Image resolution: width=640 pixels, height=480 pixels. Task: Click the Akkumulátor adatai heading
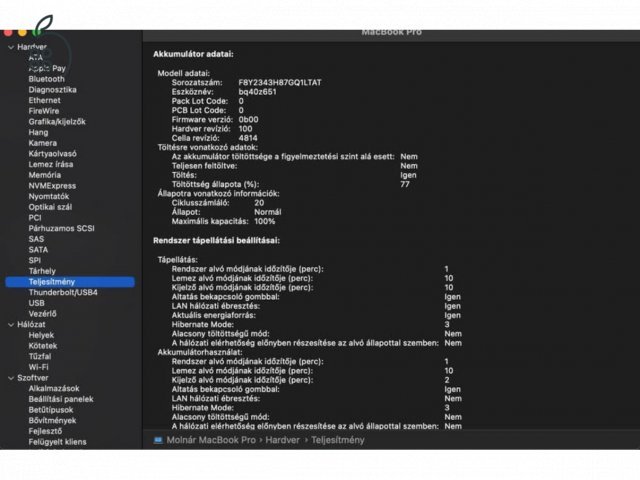click(193, 54)
